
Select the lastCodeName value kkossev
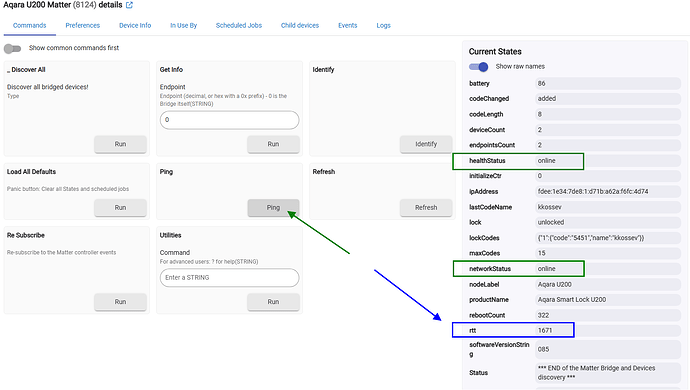tap(608, 207)
